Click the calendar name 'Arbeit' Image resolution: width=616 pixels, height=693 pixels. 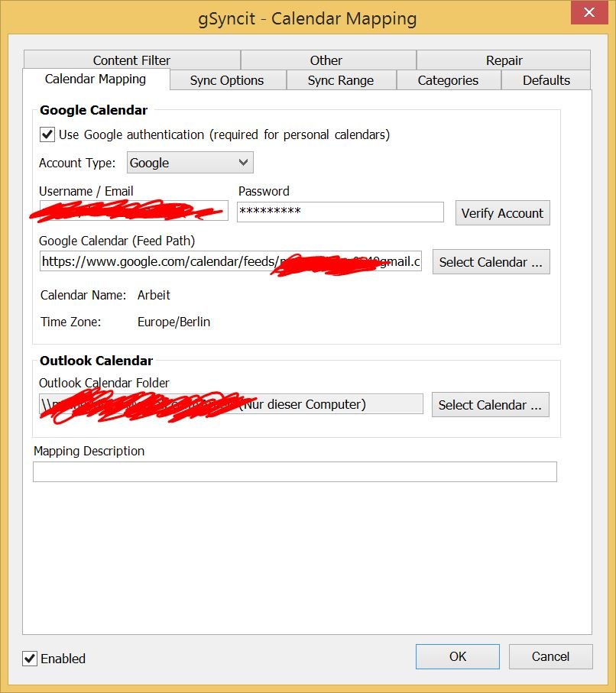(x=154, y=295)
